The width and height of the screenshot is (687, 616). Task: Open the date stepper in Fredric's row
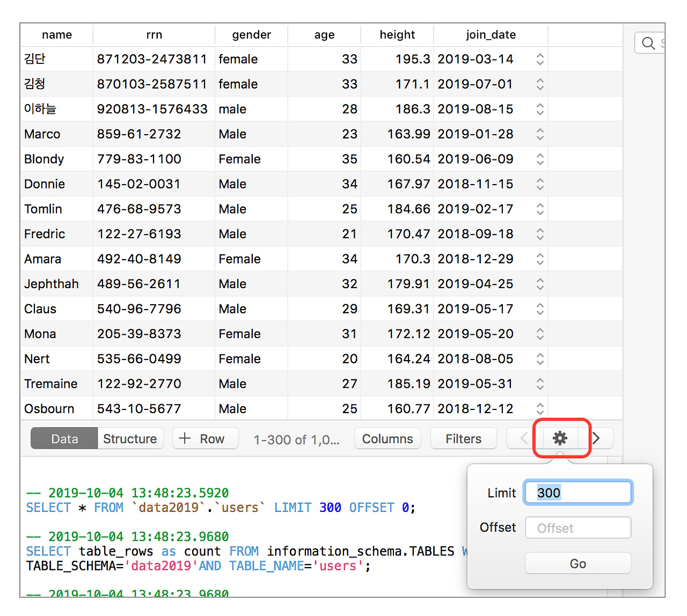[540, 234]
